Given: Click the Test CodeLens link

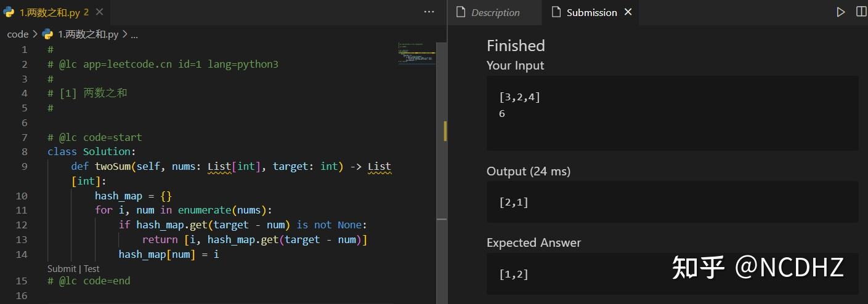Looking at the screenshot, I should point(92,268).
